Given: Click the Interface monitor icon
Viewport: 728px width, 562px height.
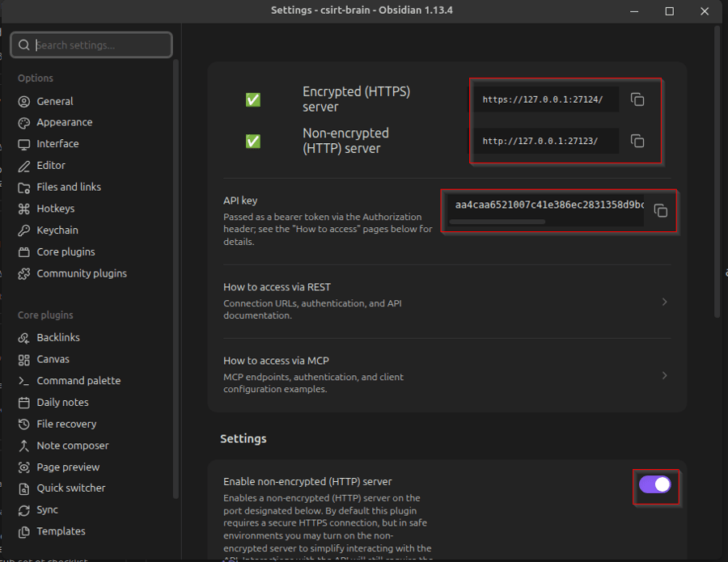Looking at the screenshot, I should [24, 144].
